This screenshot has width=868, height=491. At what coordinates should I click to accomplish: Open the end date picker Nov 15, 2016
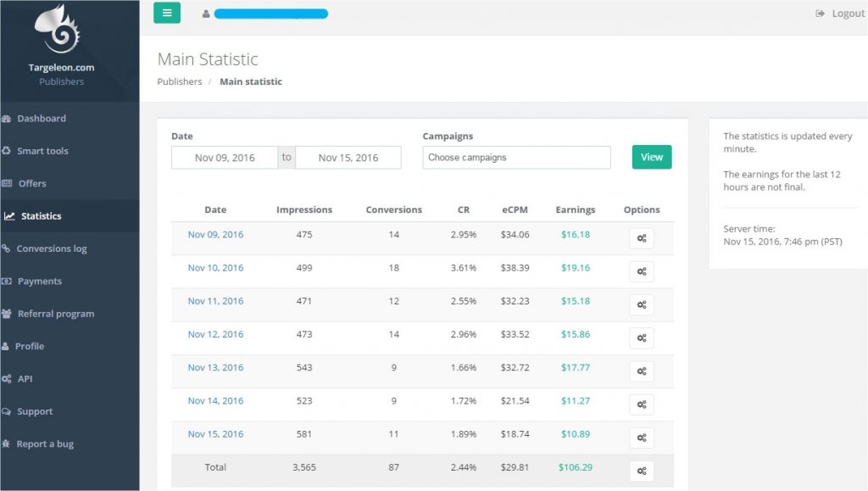click(x=348, y=158)
